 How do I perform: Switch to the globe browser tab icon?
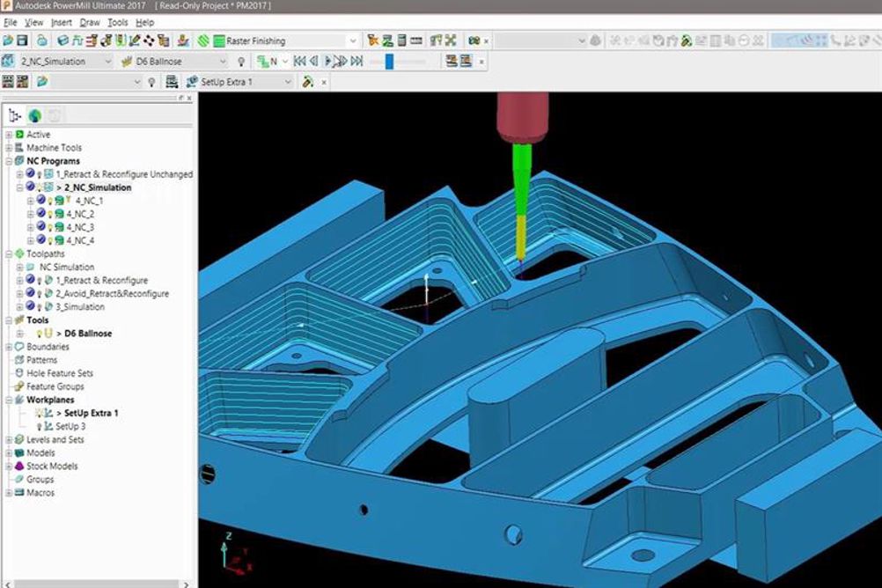coord(35,116)
